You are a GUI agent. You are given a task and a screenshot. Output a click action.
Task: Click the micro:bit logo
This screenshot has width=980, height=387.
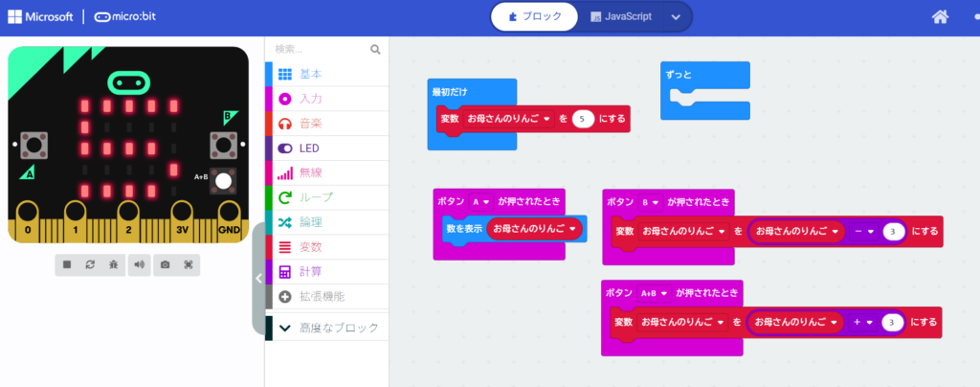click(125, 17)
